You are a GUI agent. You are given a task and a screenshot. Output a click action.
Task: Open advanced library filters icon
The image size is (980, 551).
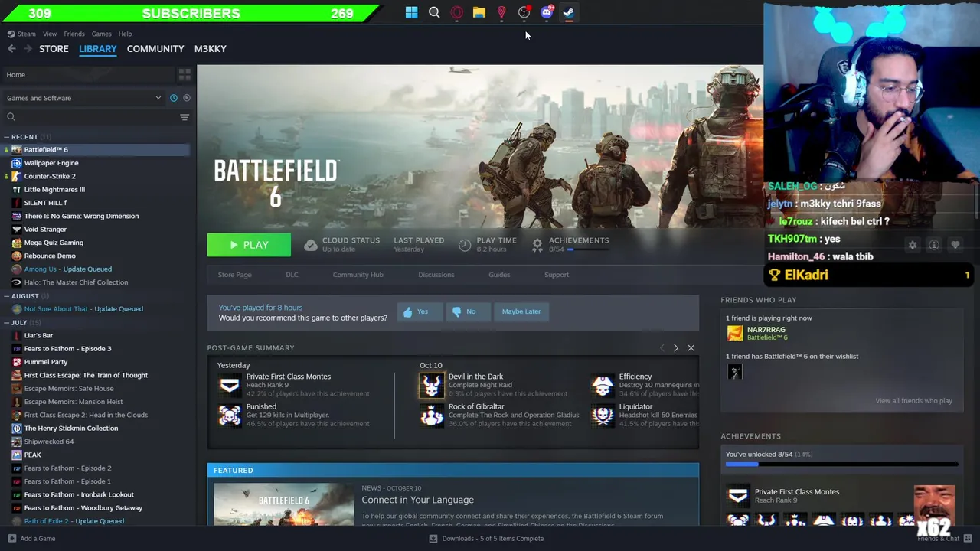pyautogui.click(x=185, y=117)
